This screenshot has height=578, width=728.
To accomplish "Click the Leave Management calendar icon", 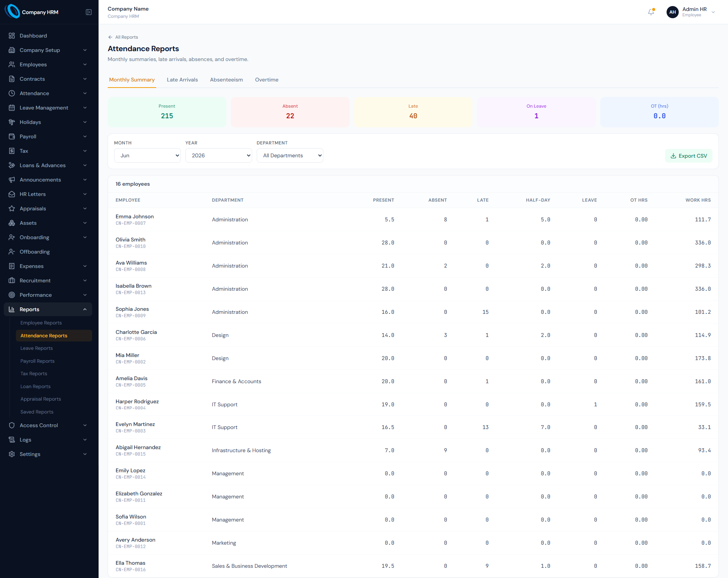I will [12, 108].
